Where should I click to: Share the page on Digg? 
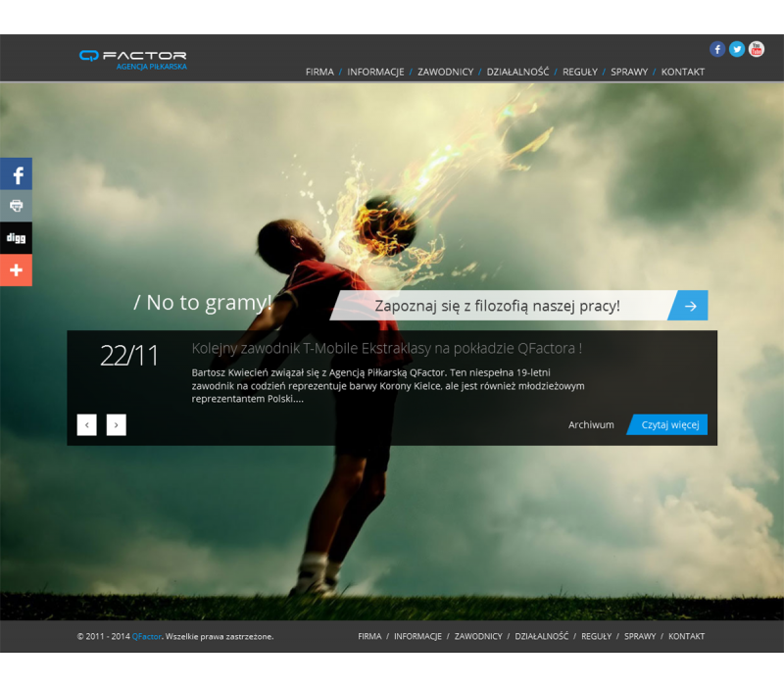point(16,238)
